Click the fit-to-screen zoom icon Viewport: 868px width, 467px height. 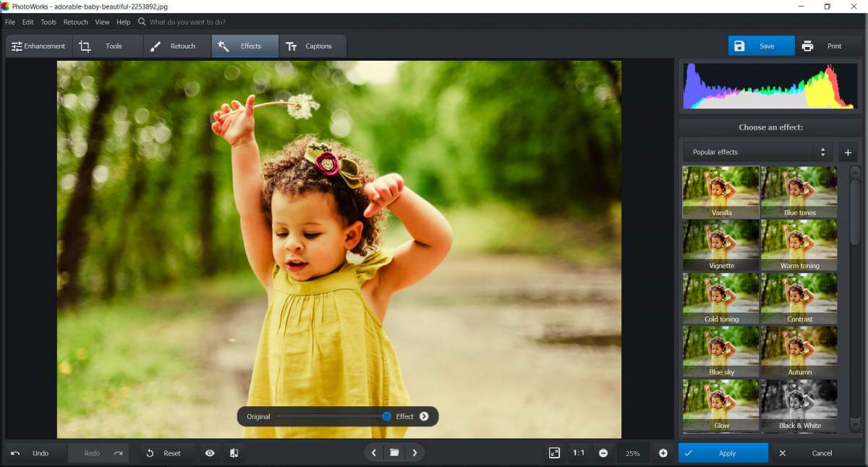tap(554, 453)
